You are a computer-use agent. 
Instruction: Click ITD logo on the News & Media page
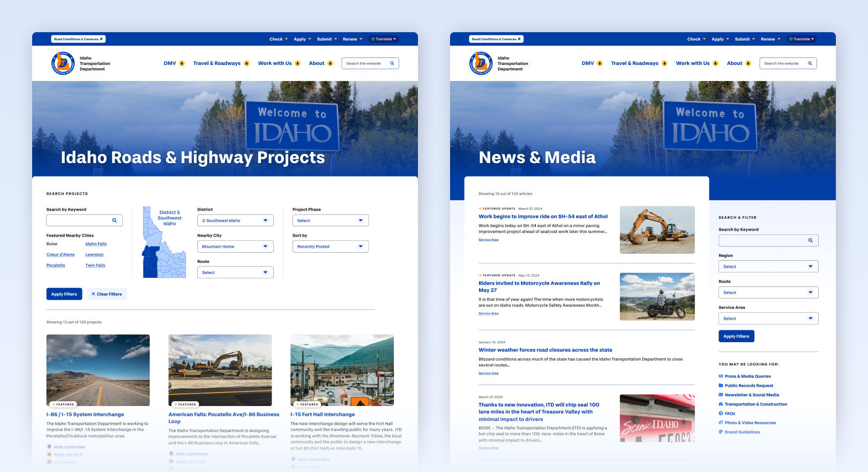(481, 63)
